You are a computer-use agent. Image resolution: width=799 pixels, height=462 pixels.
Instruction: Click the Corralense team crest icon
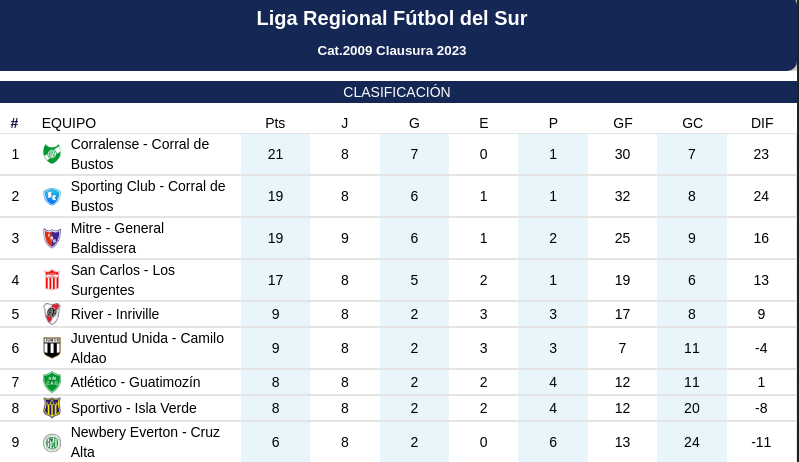click(52, 154)
